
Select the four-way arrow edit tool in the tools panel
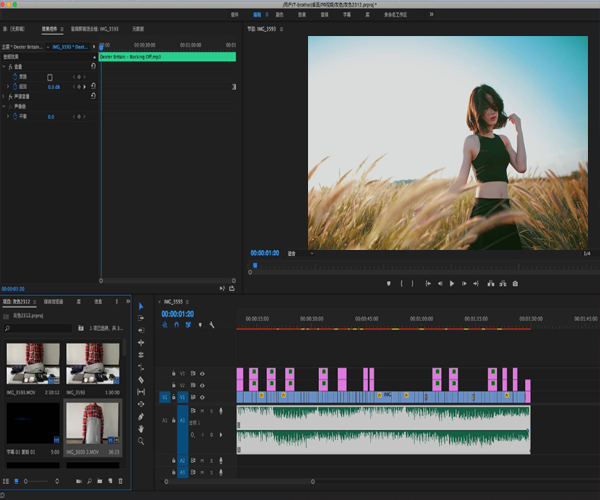[x=141, y=343]
